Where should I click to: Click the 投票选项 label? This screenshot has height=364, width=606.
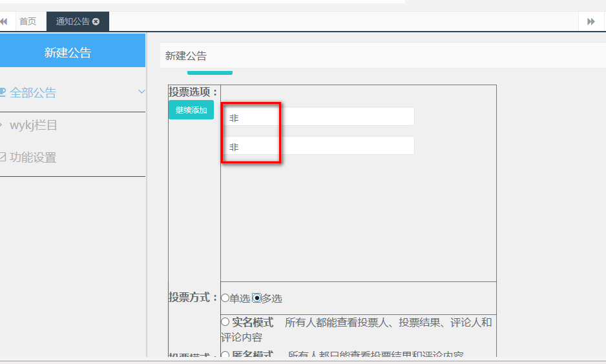tap(193, 92)
